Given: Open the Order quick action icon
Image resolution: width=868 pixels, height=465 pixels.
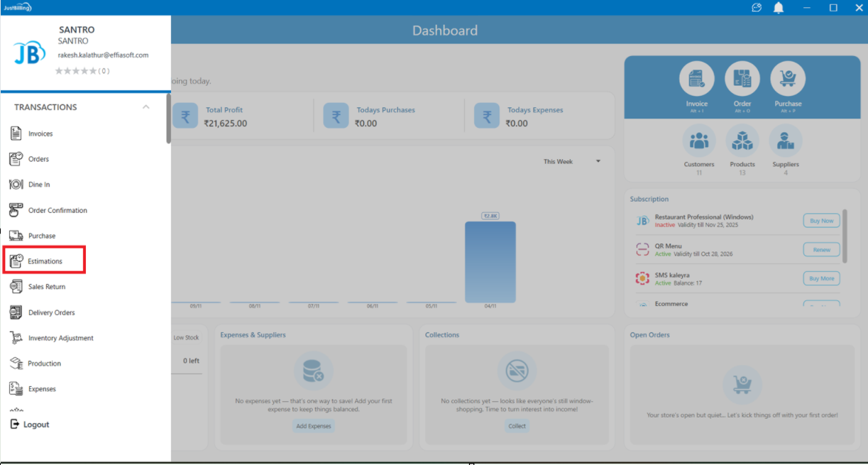Looking at the screenshot, I should pos(742,80).
